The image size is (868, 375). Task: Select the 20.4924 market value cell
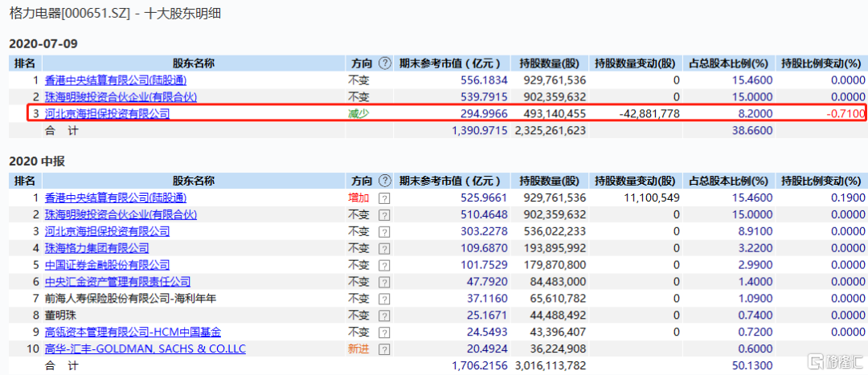coord(486,349)
